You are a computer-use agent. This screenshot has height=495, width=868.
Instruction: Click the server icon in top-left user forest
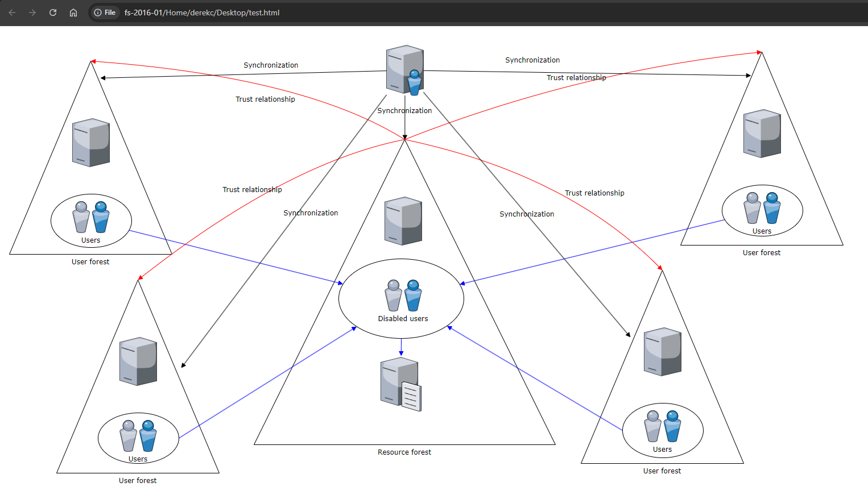91,143
